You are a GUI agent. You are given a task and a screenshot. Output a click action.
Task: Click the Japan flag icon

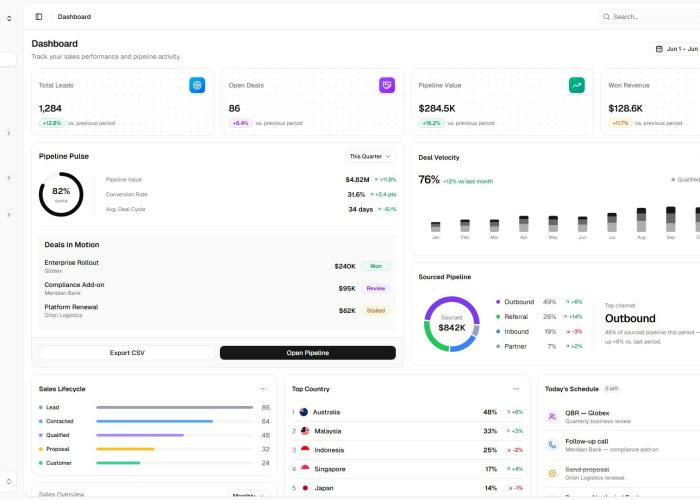tap(305, 488)
